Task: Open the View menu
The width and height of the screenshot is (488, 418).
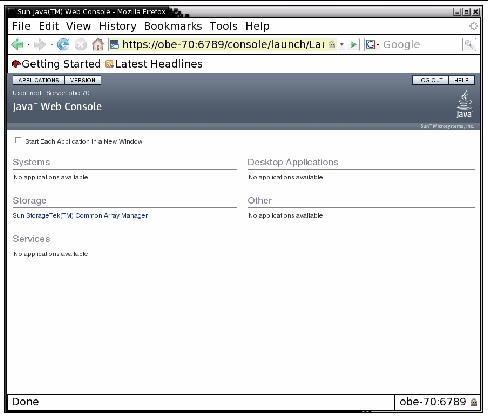Action: click(x=78, y=26)
